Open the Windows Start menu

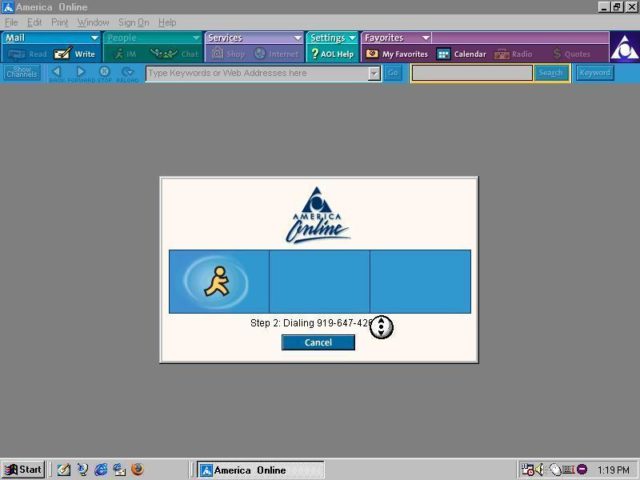(24, 469)
